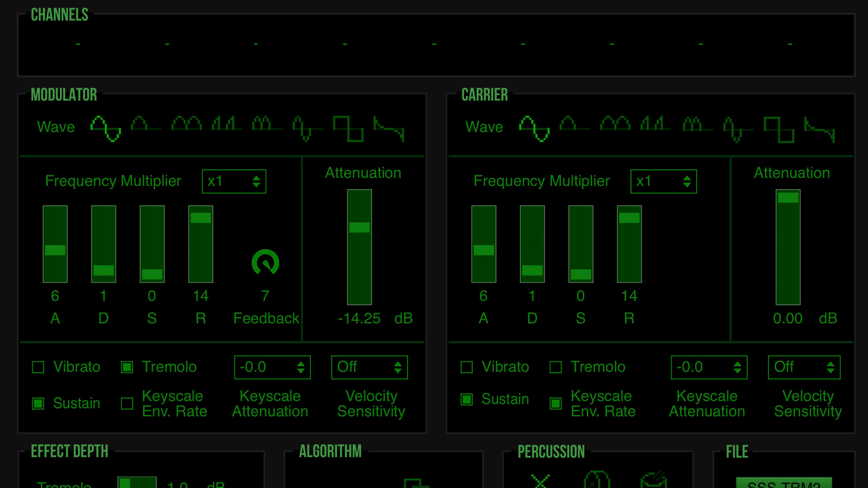
Task: Open Carrier Velocity Sensitivity dropdown
Action: (x=804, y=367)
